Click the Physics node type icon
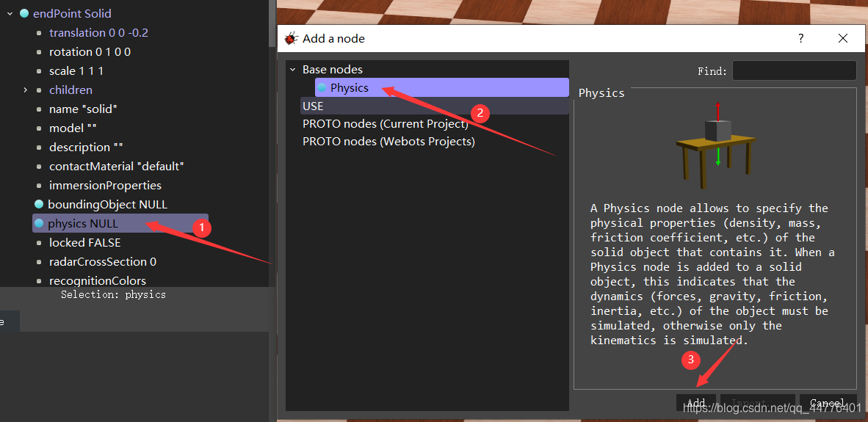Viewport: 868px width, 422px height. point(322,87)
